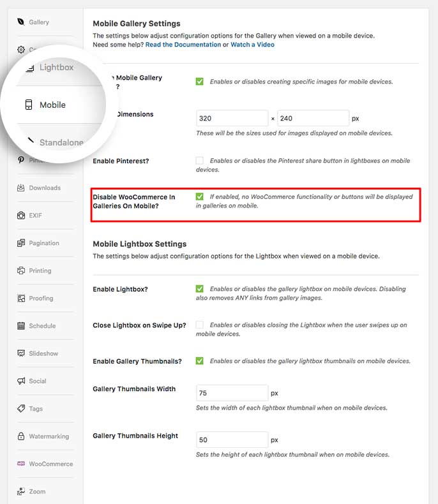Click the Proofing icon
This screenshot has height=504, width=438.
21,299
